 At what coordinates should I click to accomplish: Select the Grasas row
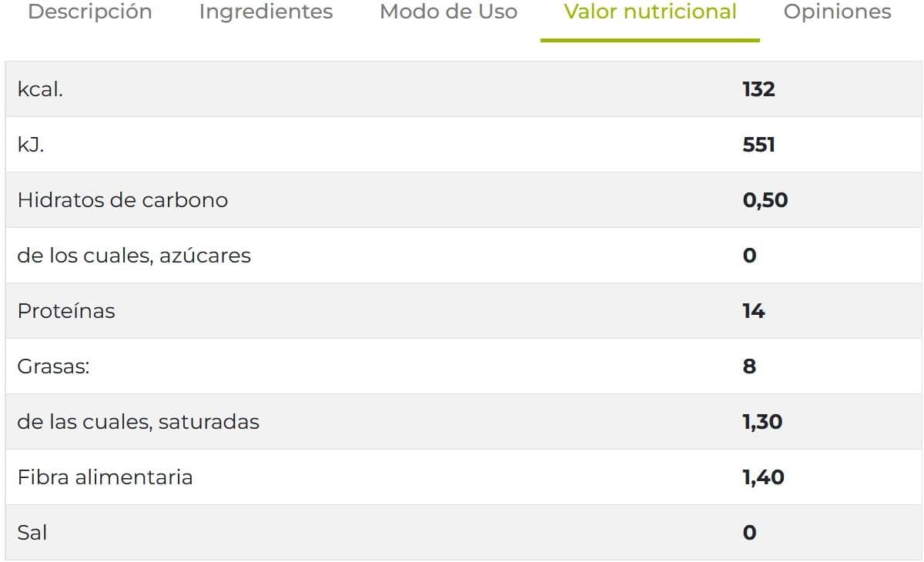52,366
